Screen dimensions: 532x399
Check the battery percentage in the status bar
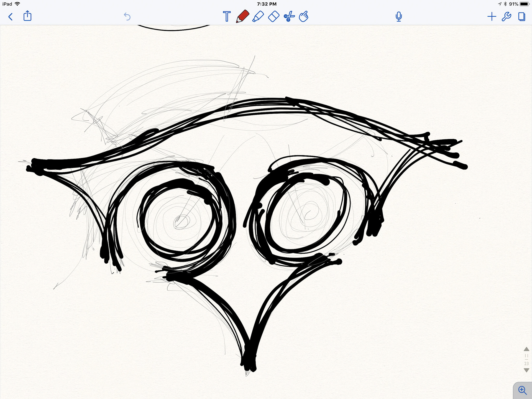pyautogui.click(x=514, y=4)
